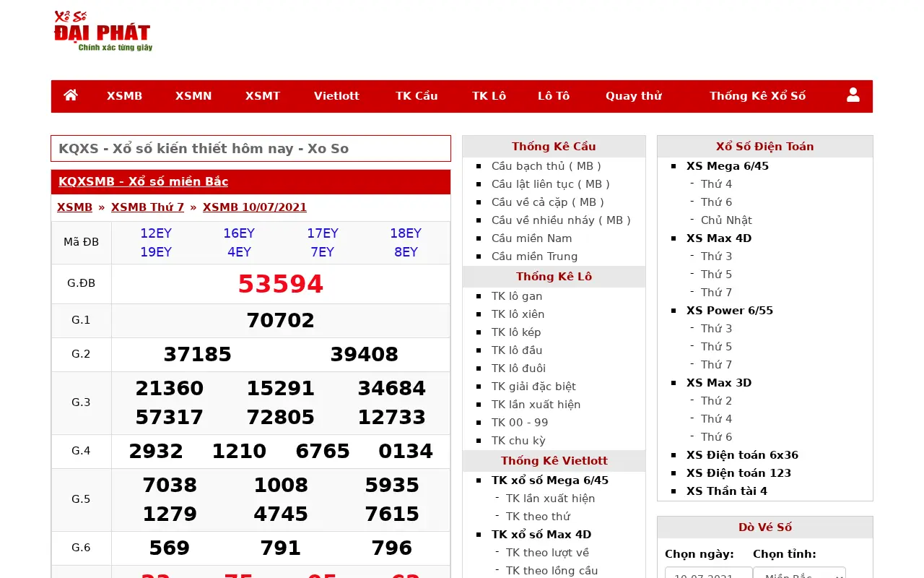Open the TK Lô menu item
924x578 pixels.
point(489,96)
